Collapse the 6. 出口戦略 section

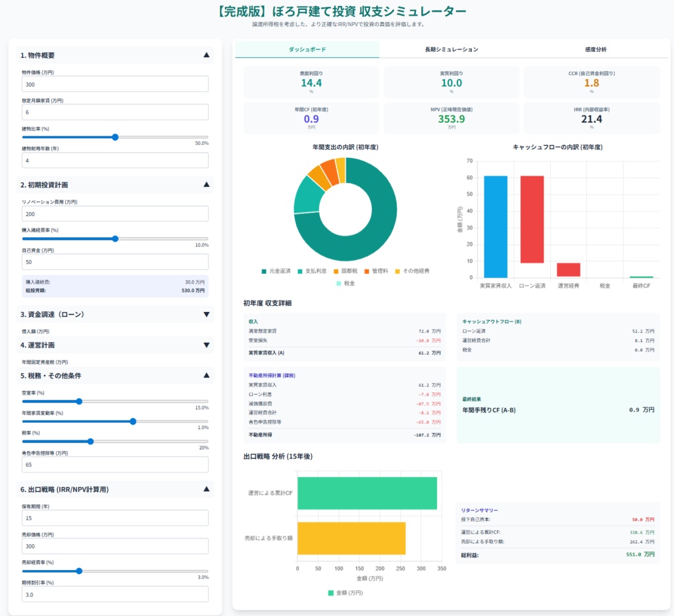(x=115, y=489)
